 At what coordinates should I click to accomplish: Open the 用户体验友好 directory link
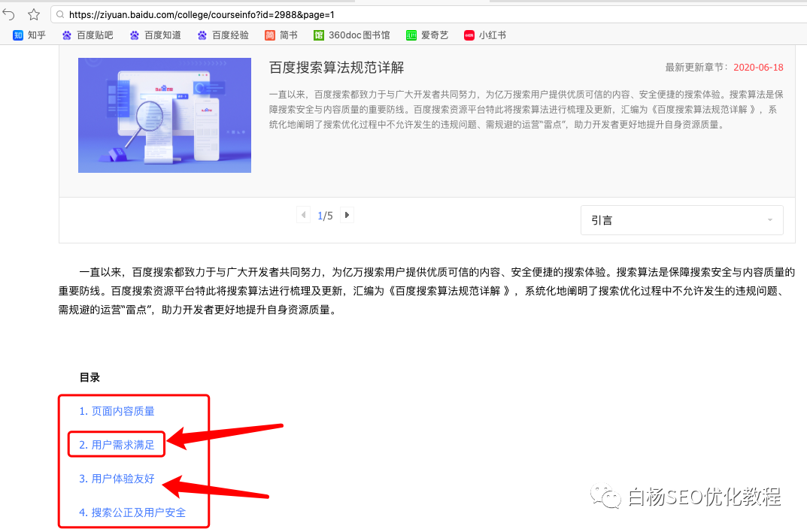tap(115, 477)
